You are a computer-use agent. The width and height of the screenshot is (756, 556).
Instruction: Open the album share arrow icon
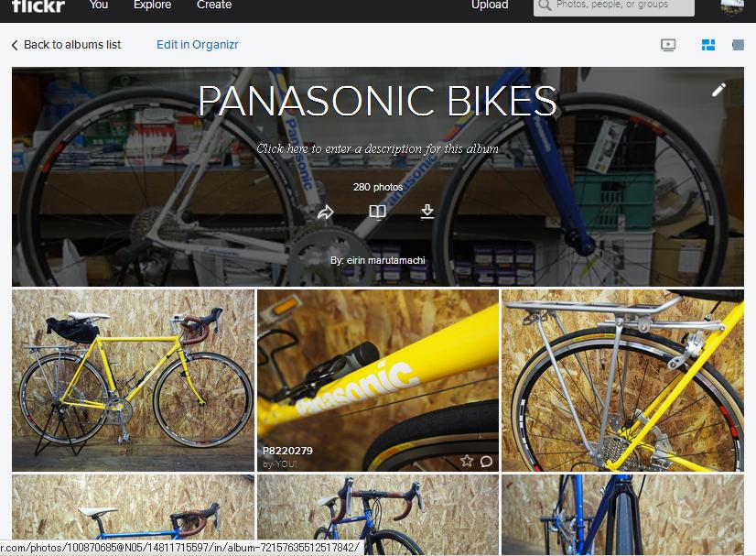point(326,212)
